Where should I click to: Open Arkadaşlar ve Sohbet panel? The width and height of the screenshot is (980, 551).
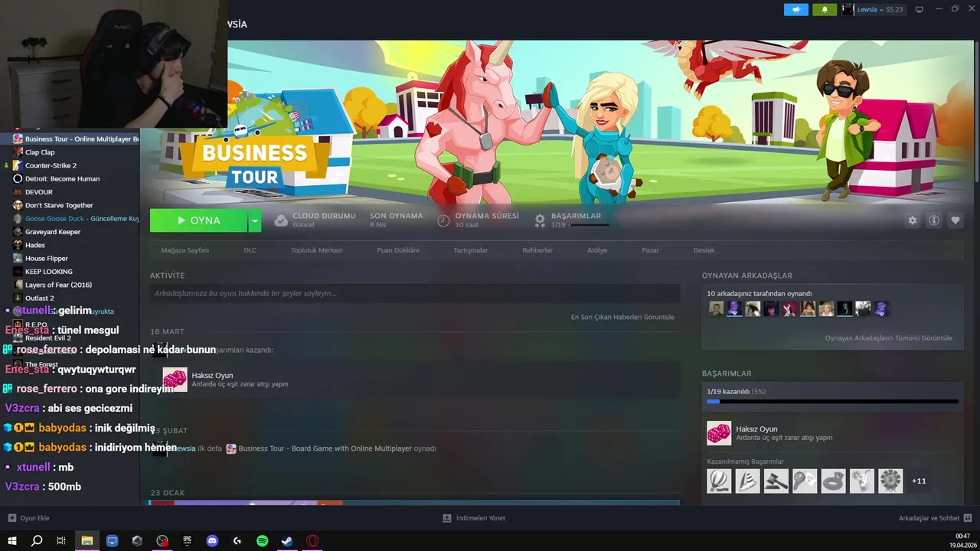(x=936, y=518)
